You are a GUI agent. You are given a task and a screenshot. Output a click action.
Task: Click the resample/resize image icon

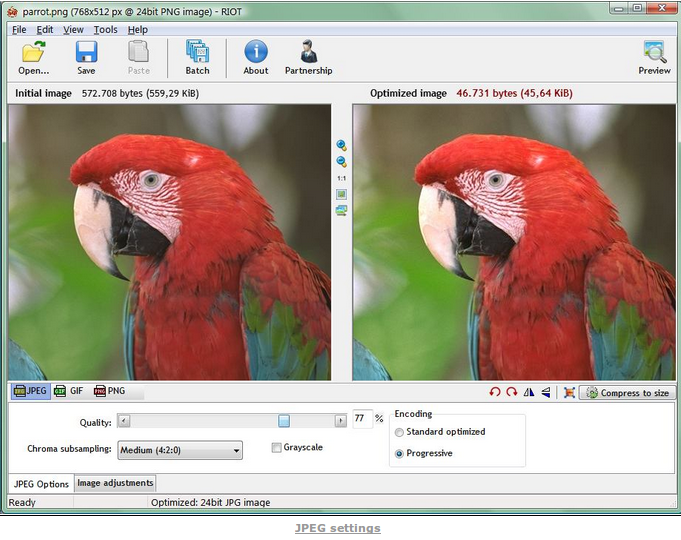pos(569,393)
